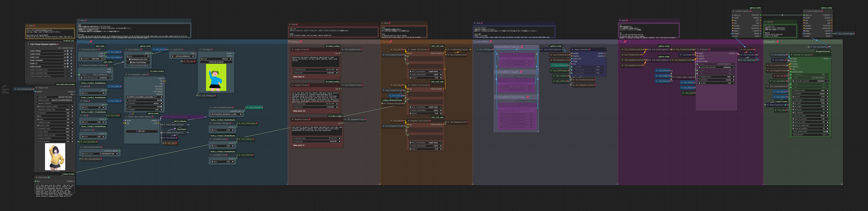Click the Quality Prompt node title
The width and height of the screenshot is (868, 211).
pyautogui.click(x=301, y=49)
